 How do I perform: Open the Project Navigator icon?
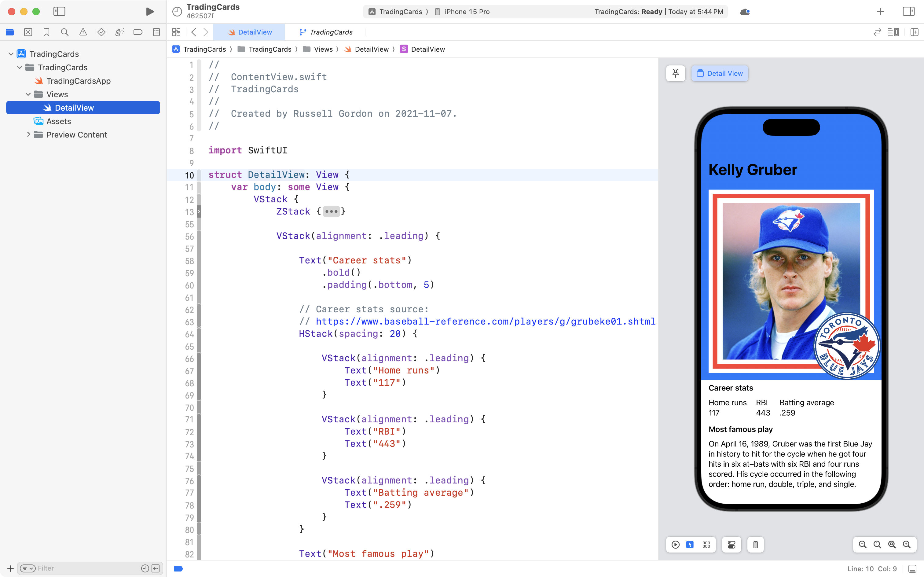point(9,32)
